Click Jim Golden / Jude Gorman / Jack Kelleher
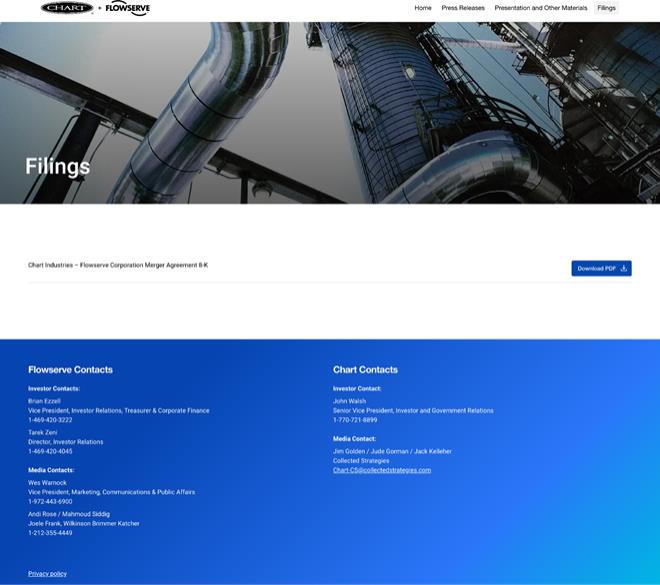This screenshot has height=585, width=660. click(392, 451)
